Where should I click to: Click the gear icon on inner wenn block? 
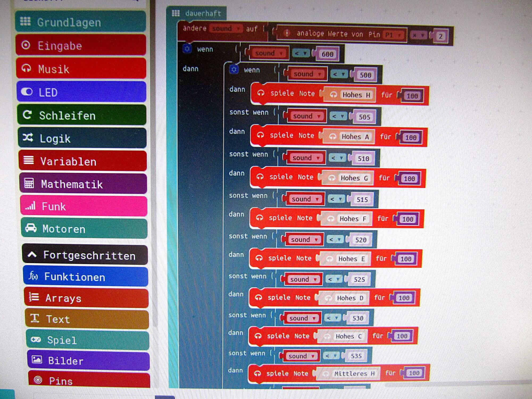[234, 70]
